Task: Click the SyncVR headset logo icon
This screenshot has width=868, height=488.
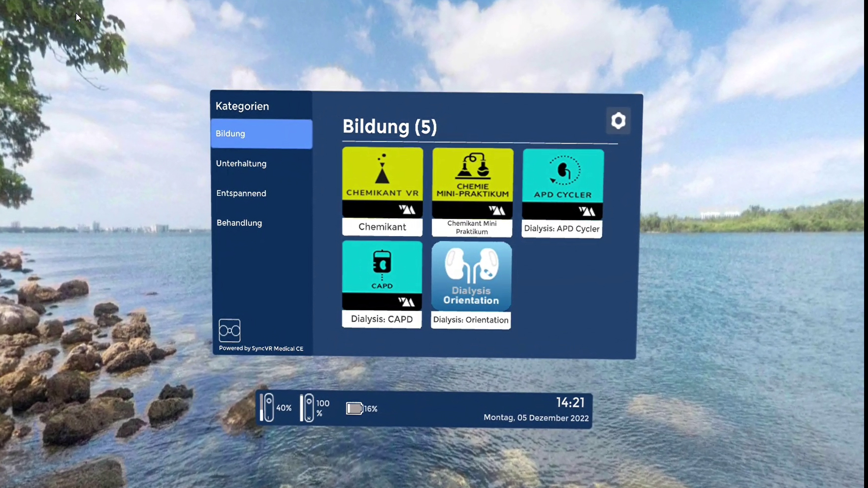Action: pos(229,330)
